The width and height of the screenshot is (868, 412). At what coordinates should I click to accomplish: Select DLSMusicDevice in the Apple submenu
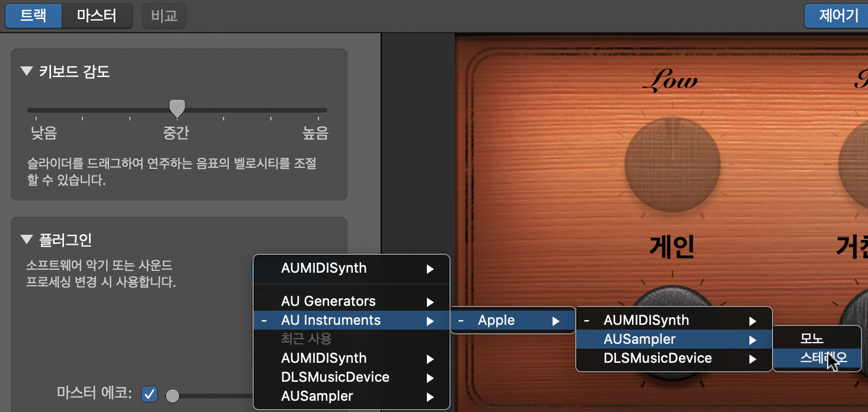click(674, 359)
